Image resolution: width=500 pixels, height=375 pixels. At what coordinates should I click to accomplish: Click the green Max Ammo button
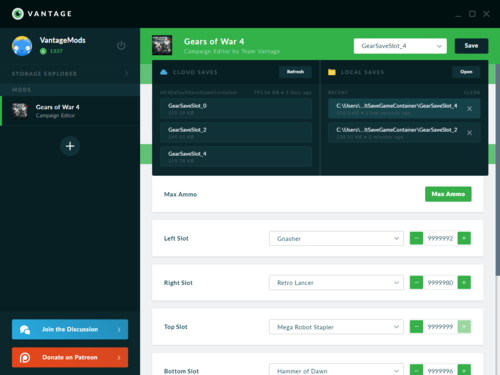point(448,194)
